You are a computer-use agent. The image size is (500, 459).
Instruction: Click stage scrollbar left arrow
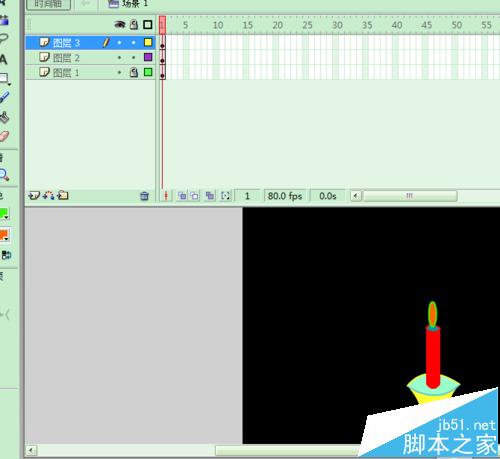(31, 451)
